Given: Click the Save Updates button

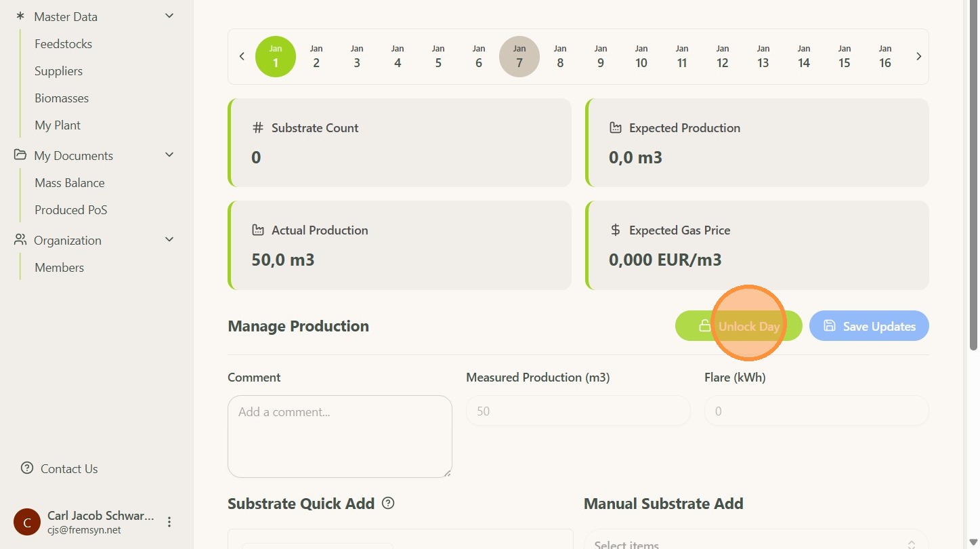Looking at the screenshot, I should coord(869,326).
